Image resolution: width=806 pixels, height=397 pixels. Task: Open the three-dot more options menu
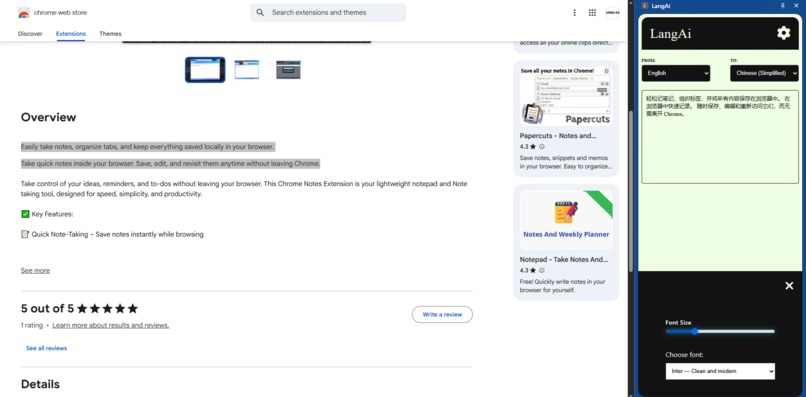tap(574, 12)
